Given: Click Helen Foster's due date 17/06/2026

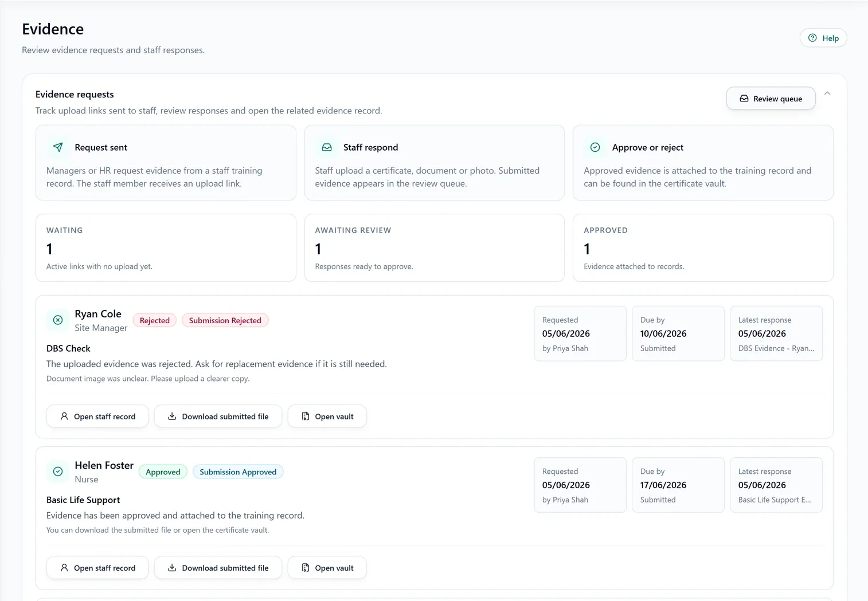Looking at the screenshot, I should click(663, 485).
